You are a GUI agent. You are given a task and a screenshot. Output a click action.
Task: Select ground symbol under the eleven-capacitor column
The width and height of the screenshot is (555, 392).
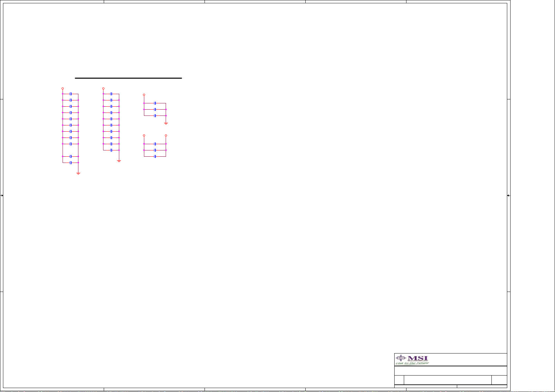(78, 173)
